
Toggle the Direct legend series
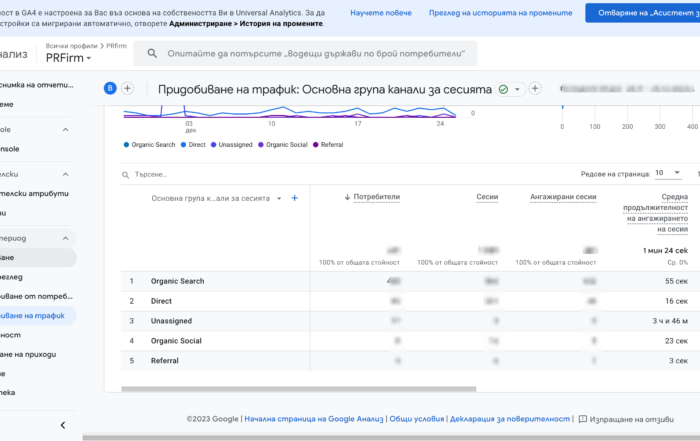[193, 145]
